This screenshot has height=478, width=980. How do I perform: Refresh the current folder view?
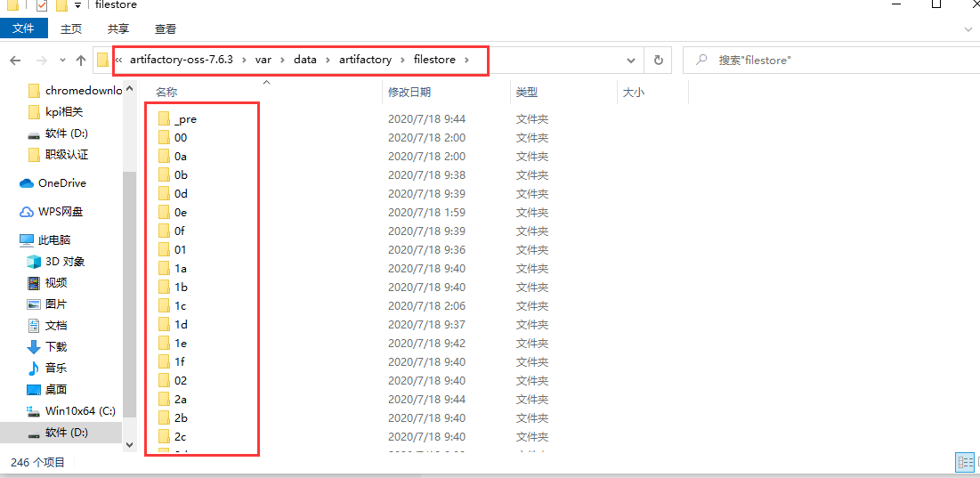tap(658, 61)
